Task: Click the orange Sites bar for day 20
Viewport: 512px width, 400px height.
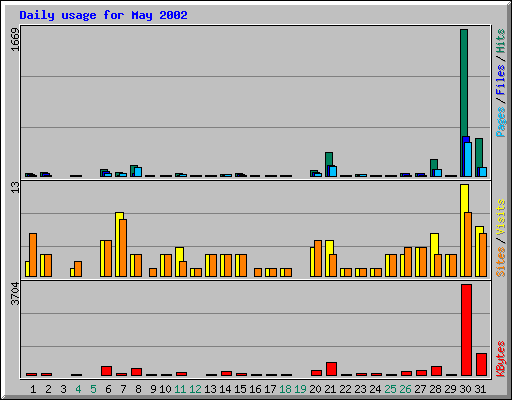Action: click(318, 258)
